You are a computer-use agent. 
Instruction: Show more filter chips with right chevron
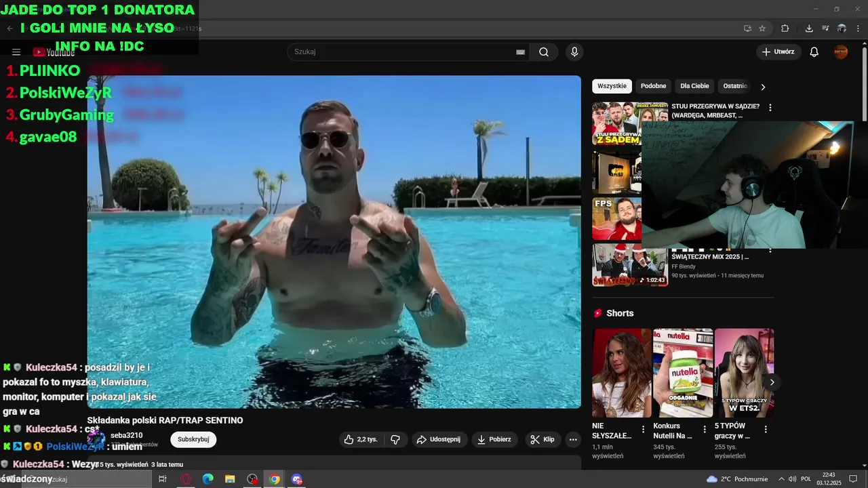point(763,87)
